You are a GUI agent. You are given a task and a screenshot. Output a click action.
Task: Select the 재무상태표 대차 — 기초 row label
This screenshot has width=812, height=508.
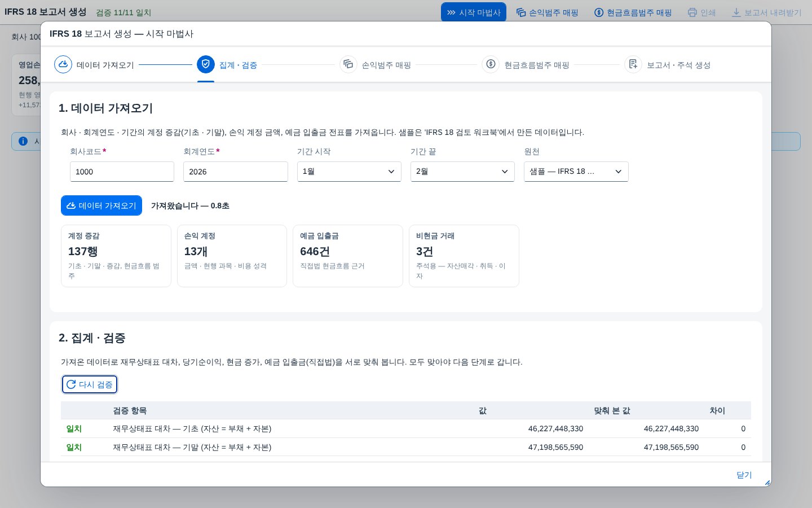tap(192, 428)
